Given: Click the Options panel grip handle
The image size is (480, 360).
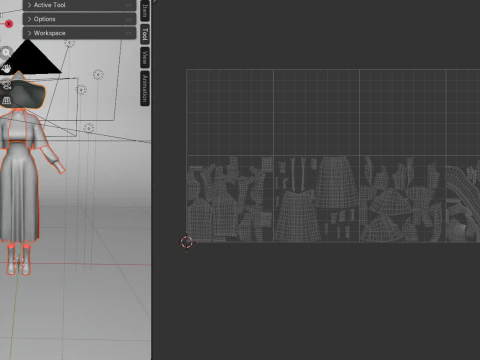Looking at the screenshot, I should [x=129, y=19].
